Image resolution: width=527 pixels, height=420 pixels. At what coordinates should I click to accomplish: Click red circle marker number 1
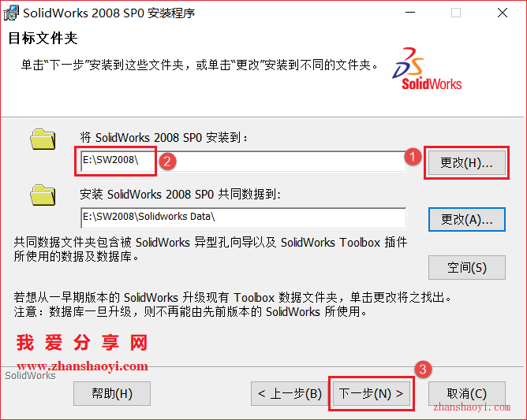(413, 157)
